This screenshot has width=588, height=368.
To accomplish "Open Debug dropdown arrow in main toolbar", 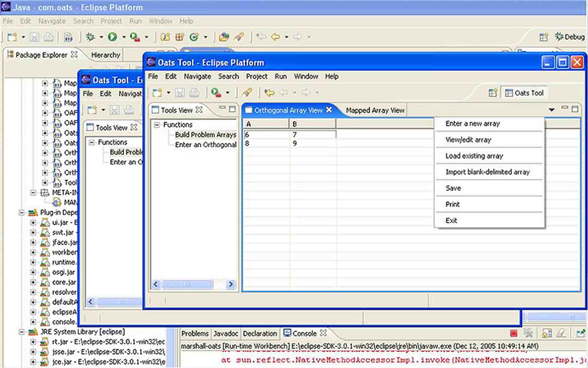I will click(101, 37).
